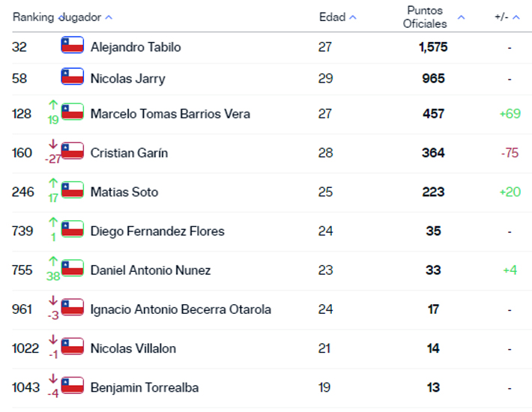Click the flag beside Benjamin Torrealba
This screenshot has height=412, width=532.
coord(72,385)
